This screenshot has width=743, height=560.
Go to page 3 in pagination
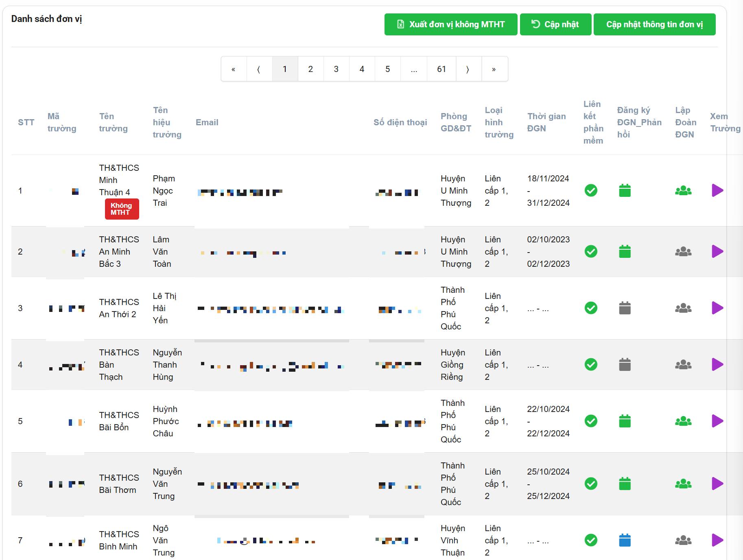coord(336,69)
